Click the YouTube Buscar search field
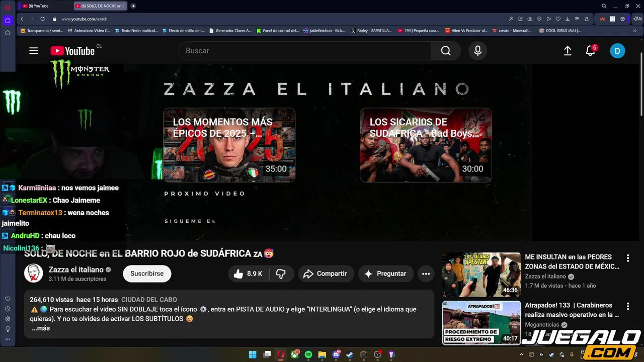The image size is (644, 362). point(304,51)
